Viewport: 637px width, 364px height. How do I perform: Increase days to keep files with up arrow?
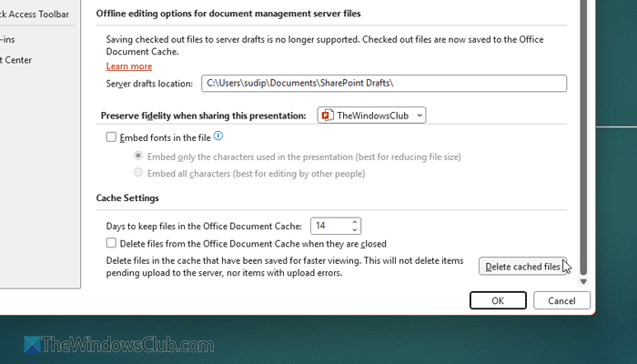(x=355, y=221)
